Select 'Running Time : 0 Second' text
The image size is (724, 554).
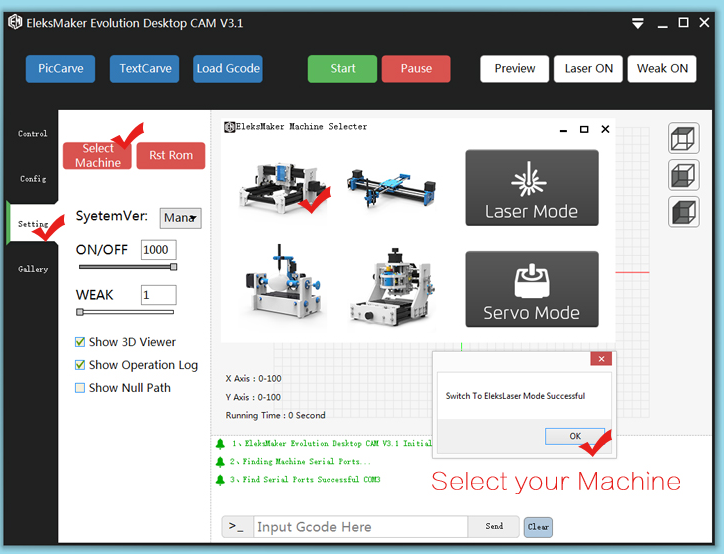click(x=276, y=416)
